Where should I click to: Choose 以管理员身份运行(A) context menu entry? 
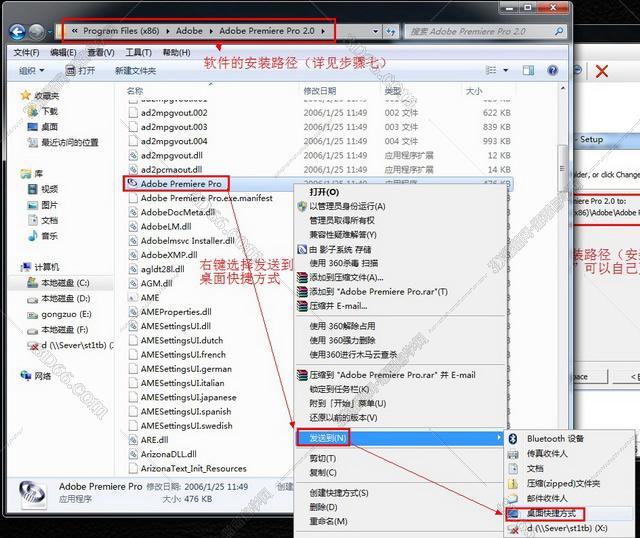coord(347,206)
